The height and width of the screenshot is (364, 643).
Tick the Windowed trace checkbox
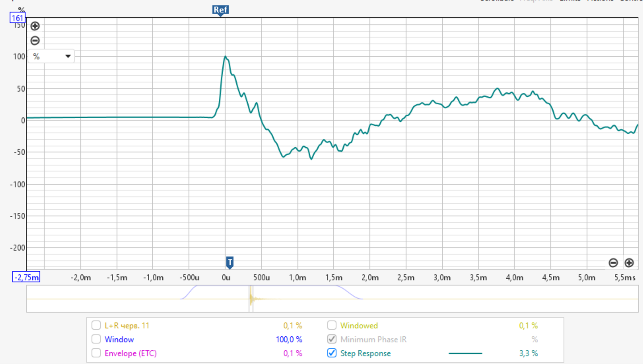pyautogui.click(x=332, y=325)
